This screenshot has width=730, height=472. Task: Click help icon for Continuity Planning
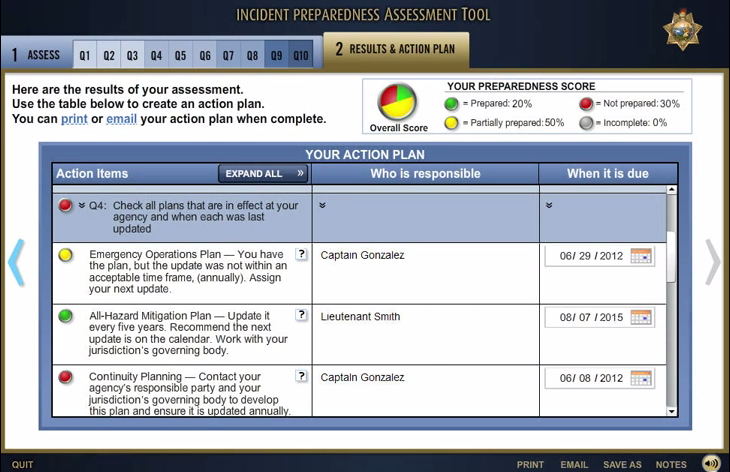point(301,376)
